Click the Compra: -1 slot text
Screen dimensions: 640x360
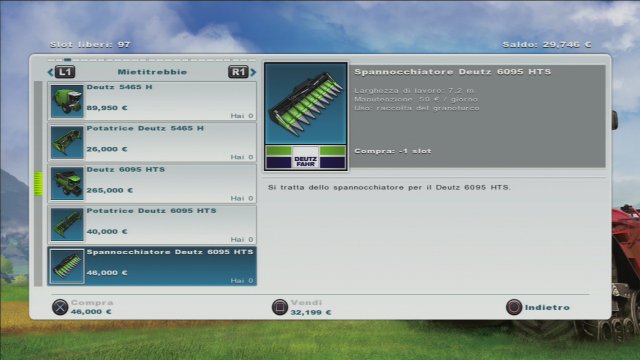(393, 151)
